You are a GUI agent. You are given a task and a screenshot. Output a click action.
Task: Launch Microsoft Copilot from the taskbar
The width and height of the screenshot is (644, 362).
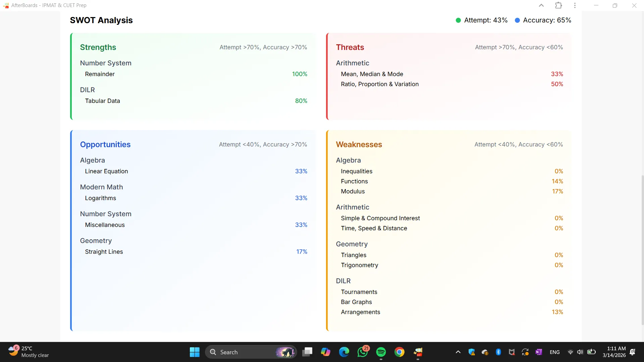[x=325, y=352]
